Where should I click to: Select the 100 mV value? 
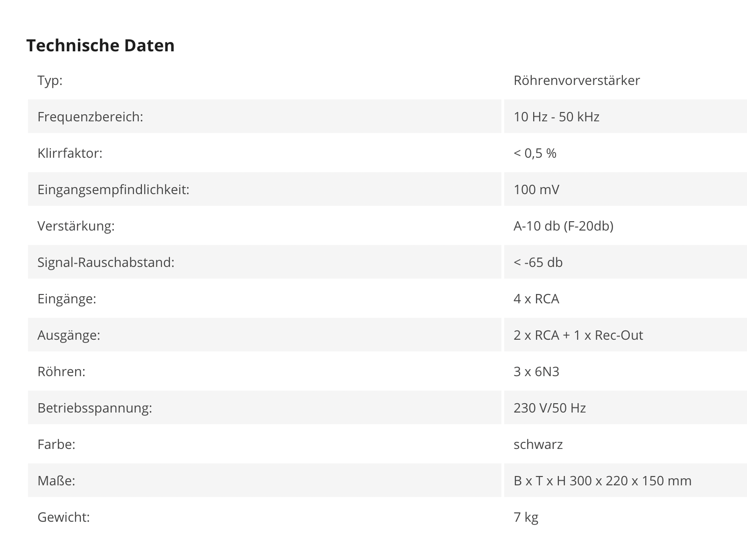pos(536,189)
